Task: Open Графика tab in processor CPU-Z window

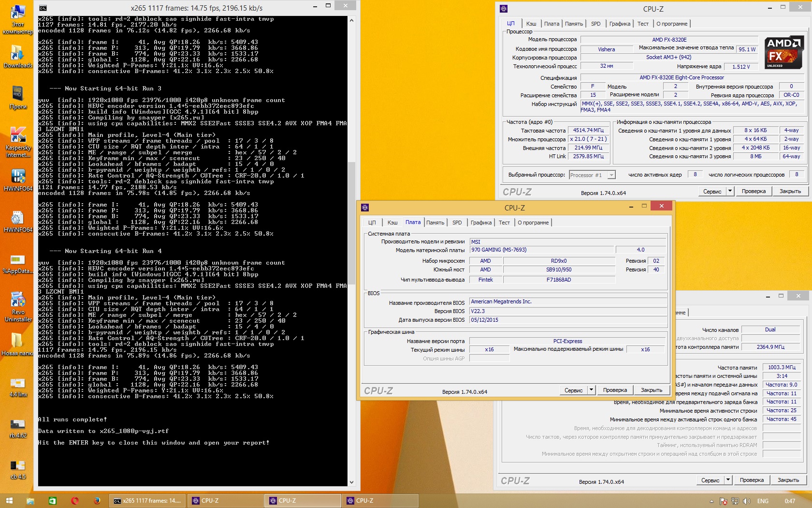Action: tap(620, 24)
